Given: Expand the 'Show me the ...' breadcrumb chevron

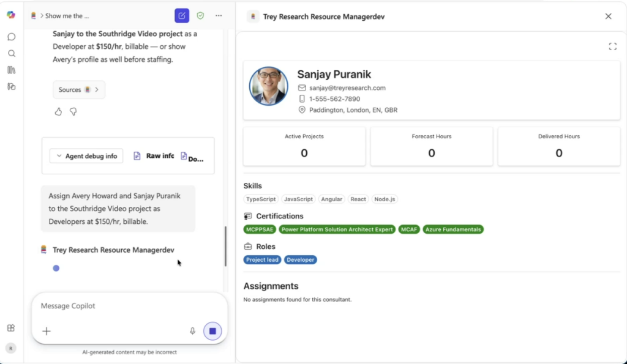Looking at the screenshot, I should [42, 16].
